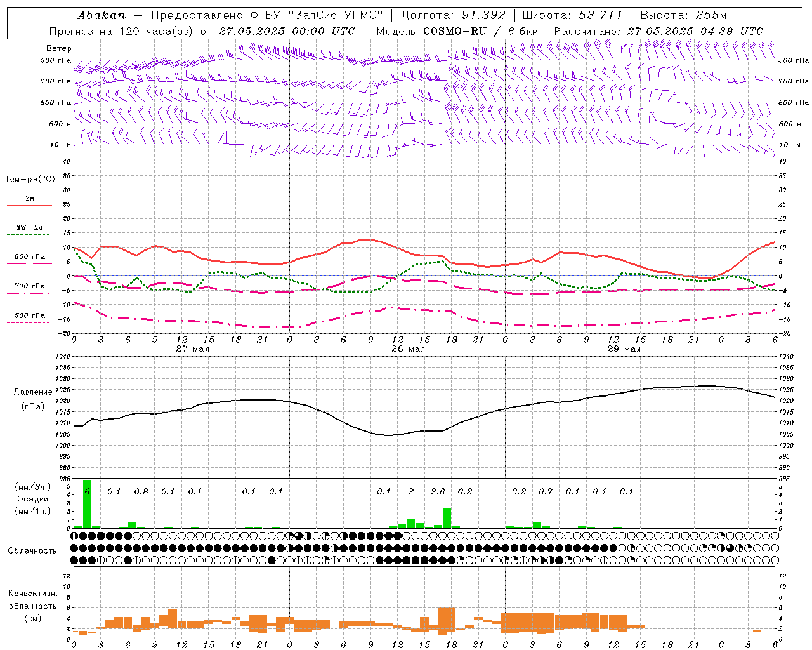Click the "0.8" three-hour precipitation value

click(141, 492)
